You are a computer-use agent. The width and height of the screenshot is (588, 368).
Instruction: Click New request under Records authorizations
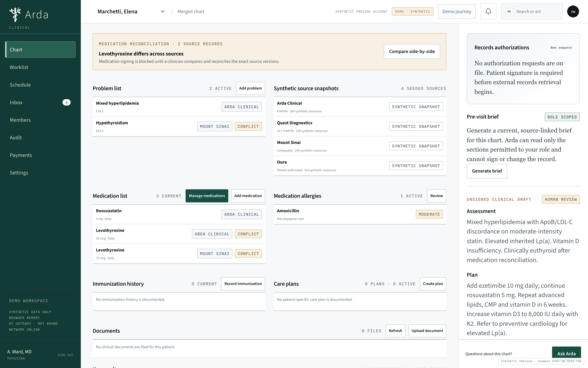(561, 47)
